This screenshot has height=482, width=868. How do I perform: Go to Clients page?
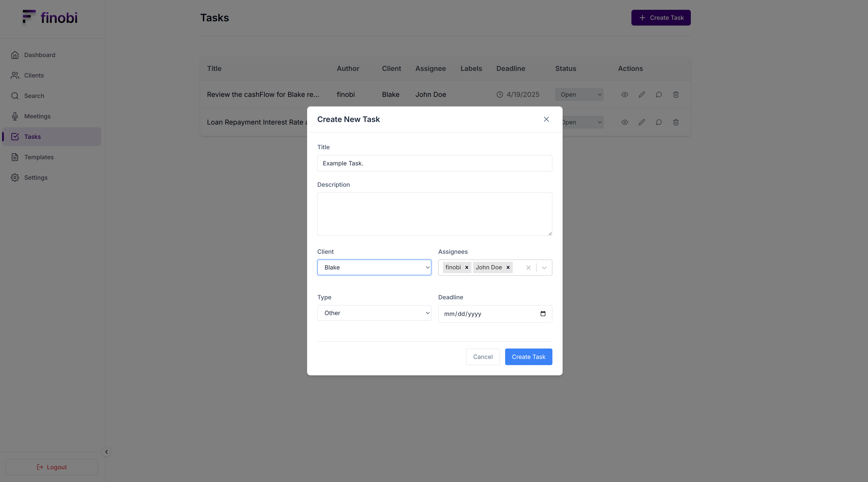[52, 75]
